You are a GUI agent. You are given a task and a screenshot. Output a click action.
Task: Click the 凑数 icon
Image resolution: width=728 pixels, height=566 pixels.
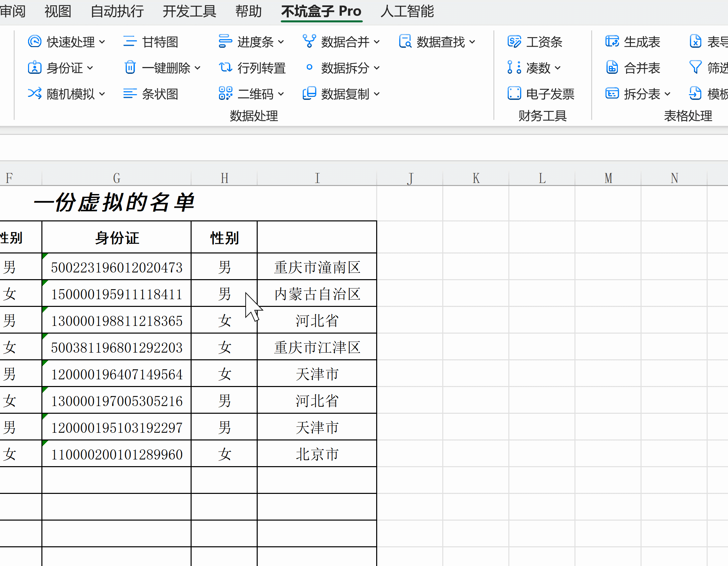pos(514,68)
